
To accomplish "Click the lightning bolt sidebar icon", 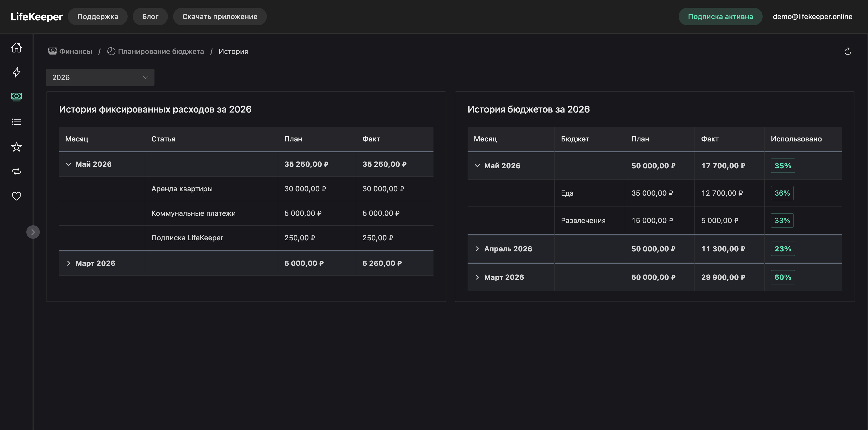I will [17, 72].
